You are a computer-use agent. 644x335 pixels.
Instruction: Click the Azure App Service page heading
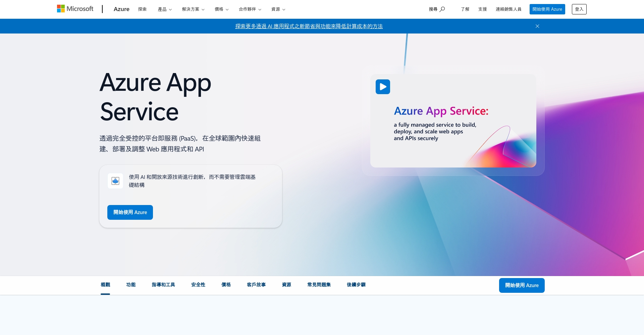point(155,97)
